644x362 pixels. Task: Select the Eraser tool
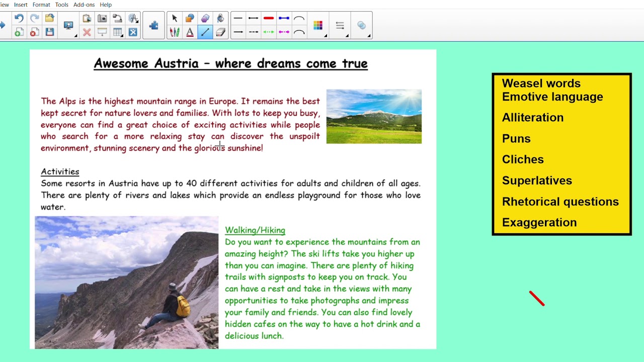(220, 32)
